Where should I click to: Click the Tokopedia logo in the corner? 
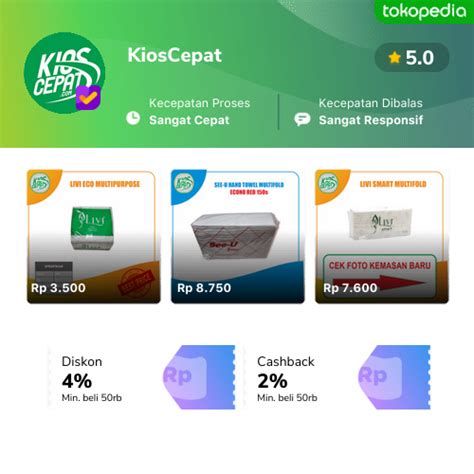pyautogui.click(x=424, y=12)
